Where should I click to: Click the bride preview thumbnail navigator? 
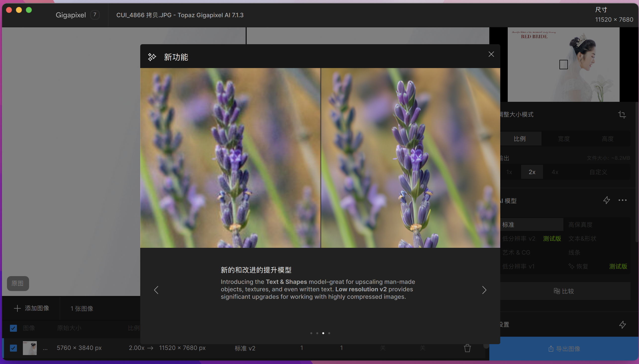point(563,65)
